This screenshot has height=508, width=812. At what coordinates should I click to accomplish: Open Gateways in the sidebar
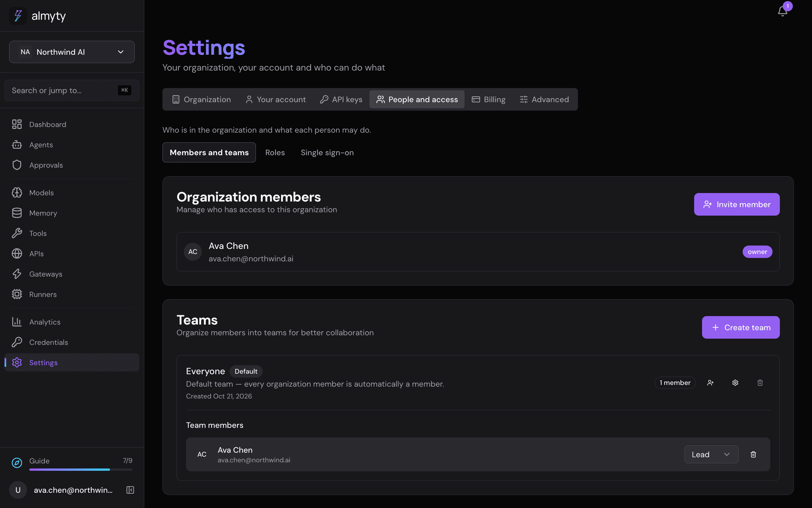[x=72, y=274]
